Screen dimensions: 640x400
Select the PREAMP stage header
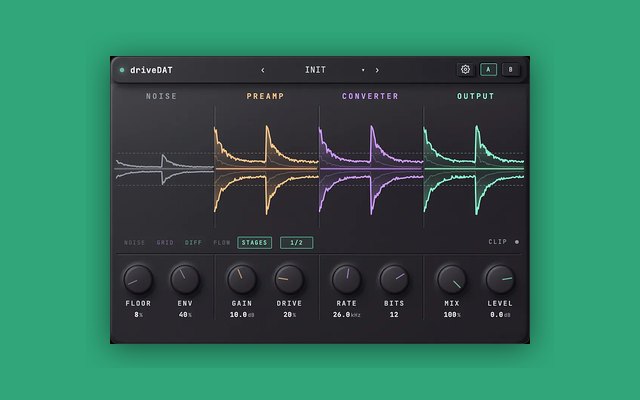[265, 96]
